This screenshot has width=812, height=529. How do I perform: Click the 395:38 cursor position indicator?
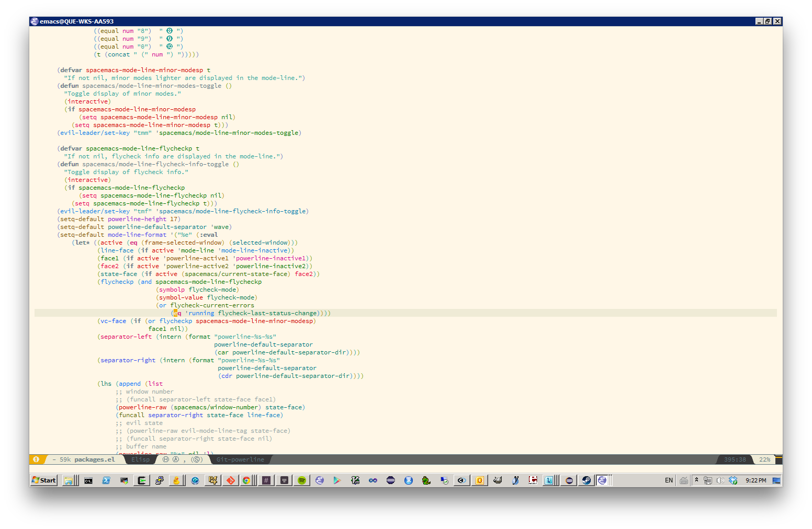point(735,459)
